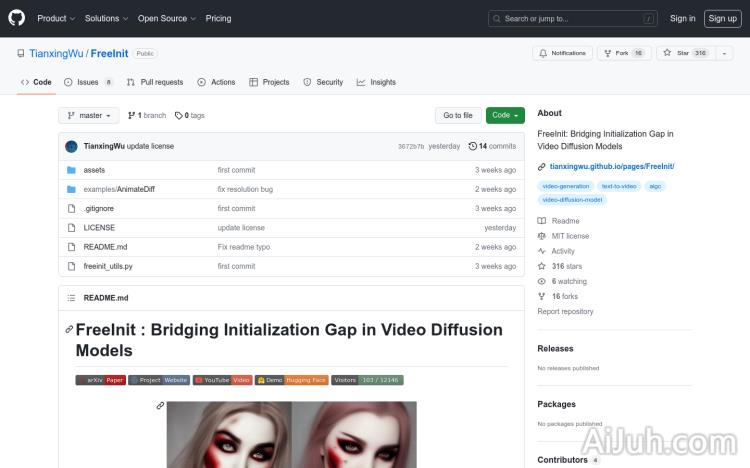Image resolution: width=750 pixels, height=468 pixels.
Task: Expand the master branch selector
Action: click(x=88, y=115)
